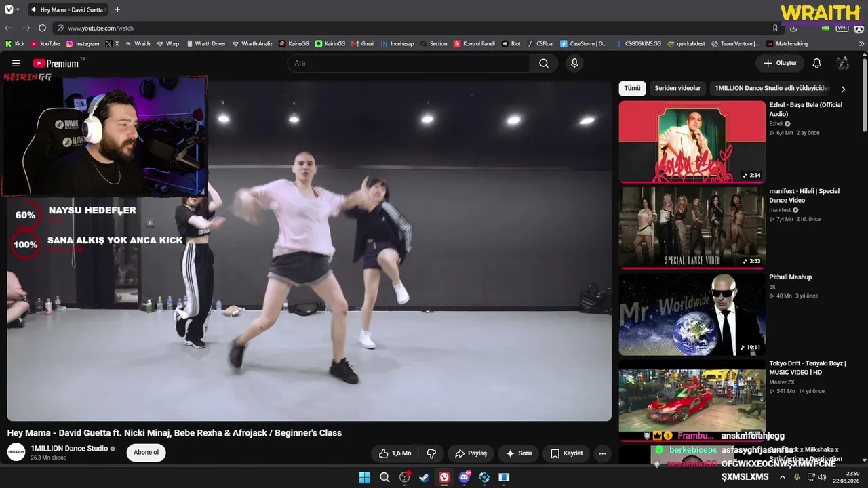Go to YouTube Premium home logo

56,63
